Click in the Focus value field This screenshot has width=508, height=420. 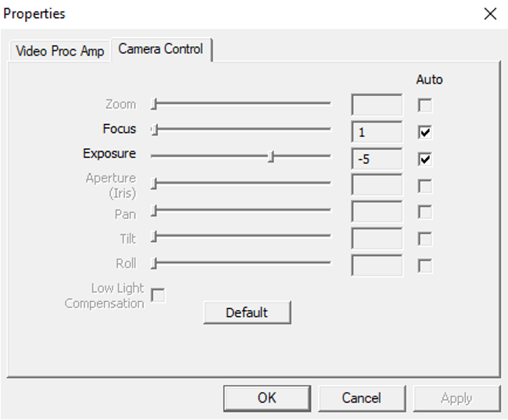click(x=377, y=132)
